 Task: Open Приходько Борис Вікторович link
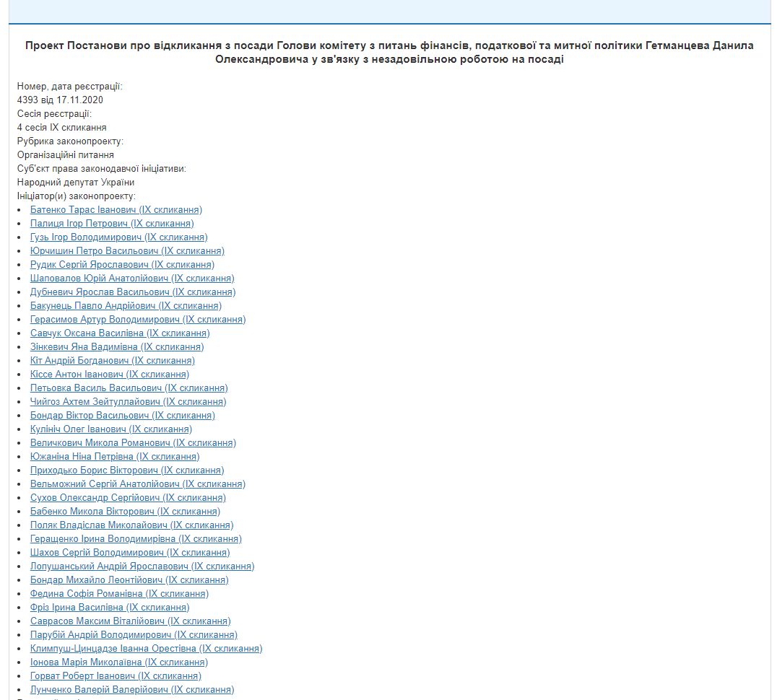[127, 471]
